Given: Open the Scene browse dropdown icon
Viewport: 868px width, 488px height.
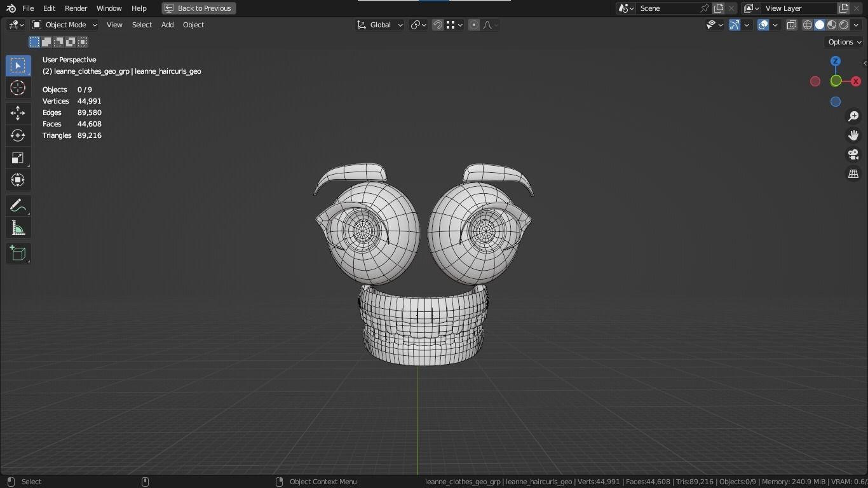Looking at the screenshot, I should [627, 8].
